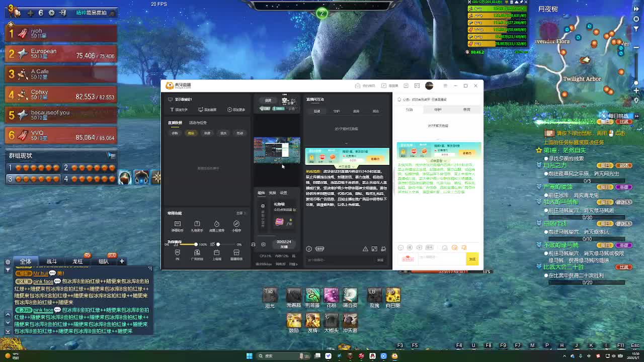644x362 pixels.
Task: Switch to the 组队 chat tab
Action: click(104, 261)
